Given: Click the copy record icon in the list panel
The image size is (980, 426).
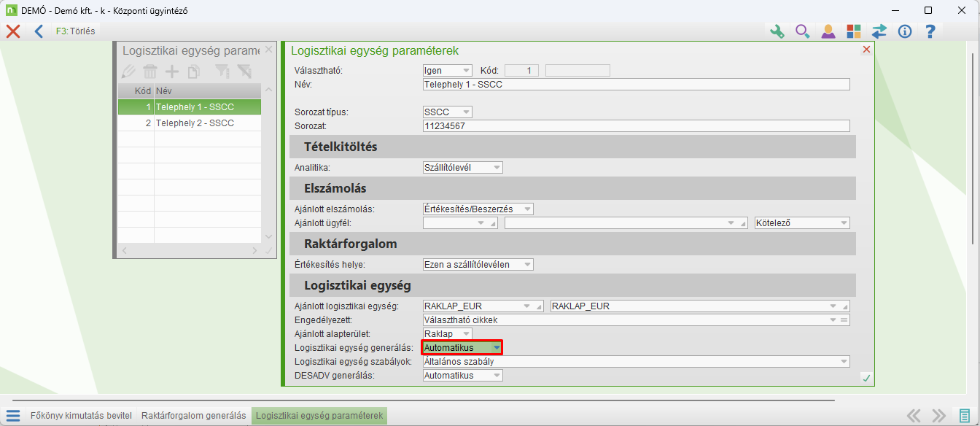Looking at the screenshot, I should (193, 71).
